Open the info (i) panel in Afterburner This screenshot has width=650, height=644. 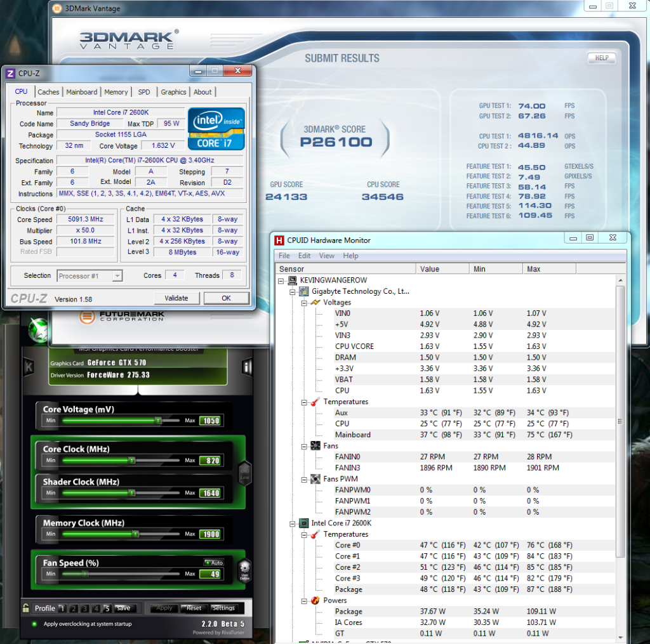point(247,367)
